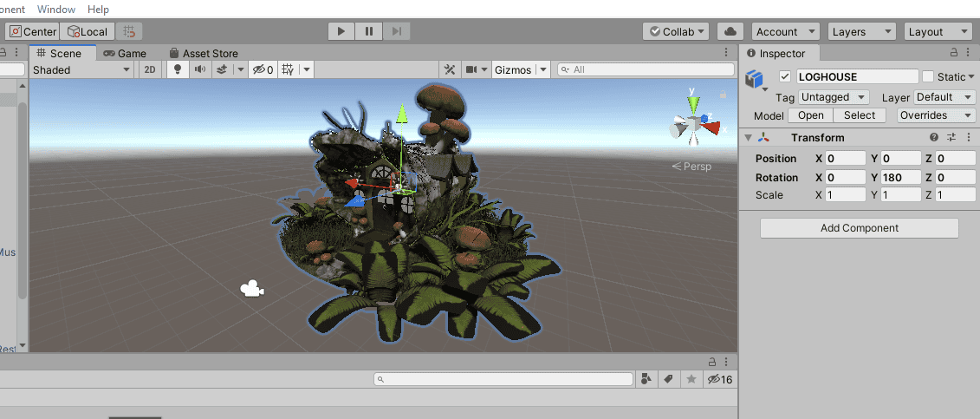This screenshot has height=419, width=980.
Task: Open the Window menu
Action: point(56,9)
